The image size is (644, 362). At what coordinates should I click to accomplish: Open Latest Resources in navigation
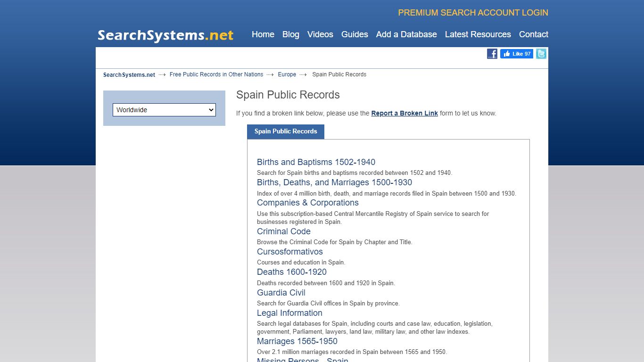pyautogui.click(x=478, y=34)
